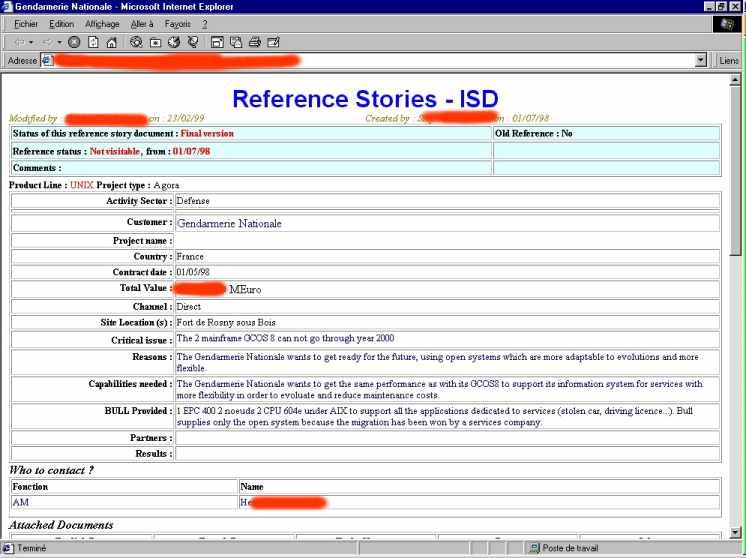The image size is (746, 558).
Task: Click the Gendarmerie Nationale customer link
Action: click(229, 223)
